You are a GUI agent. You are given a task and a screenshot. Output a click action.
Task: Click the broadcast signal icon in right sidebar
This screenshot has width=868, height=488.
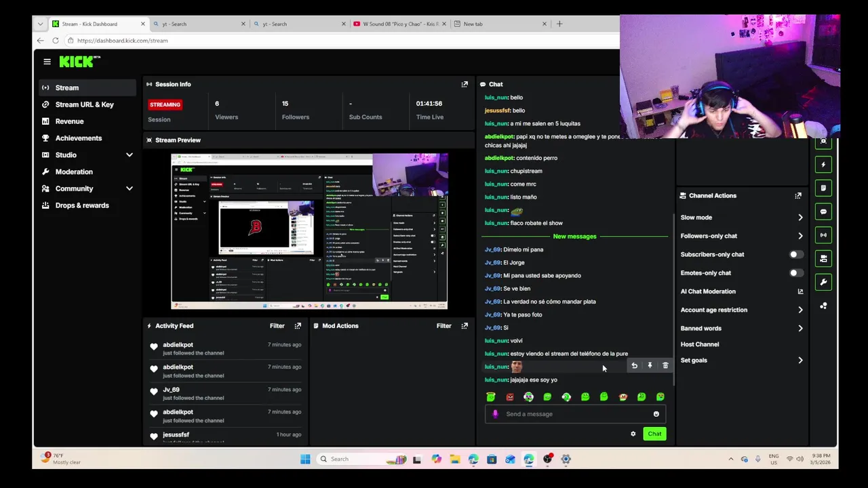(823, 235)
